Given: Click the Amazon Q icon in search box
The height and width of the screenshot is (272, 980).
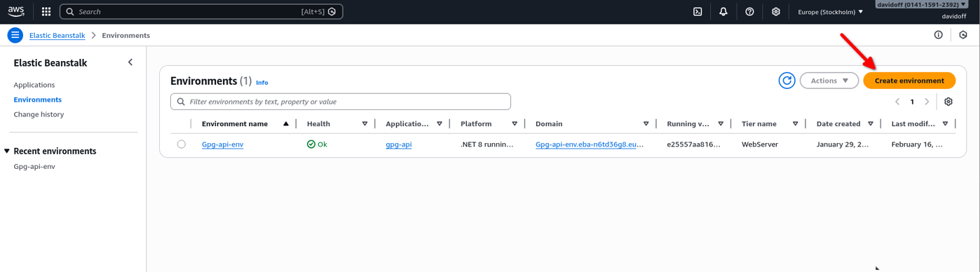Looking at the screenshot, I should click(332, 11).
